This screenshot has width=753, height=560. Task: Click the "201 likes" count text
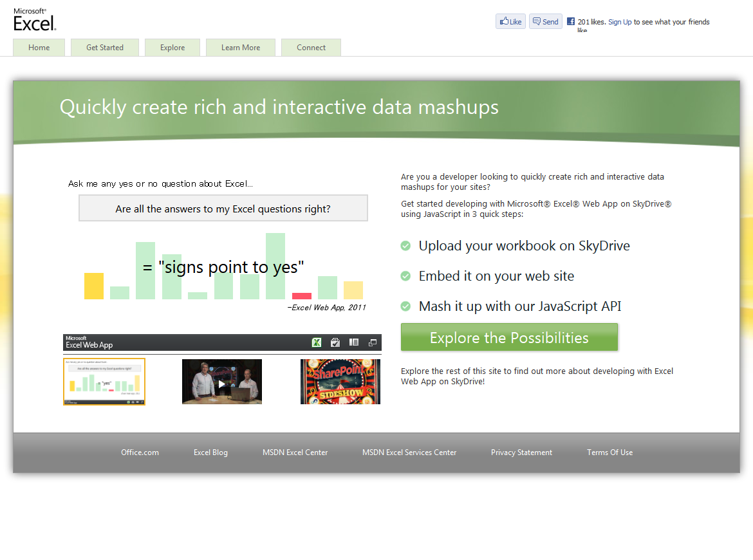point(591,22)
